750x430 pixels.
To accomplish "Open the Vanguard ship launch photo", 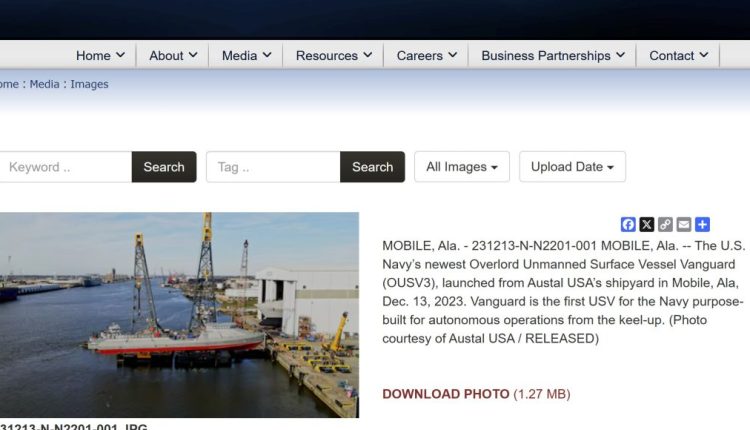I will coord(178,315).
